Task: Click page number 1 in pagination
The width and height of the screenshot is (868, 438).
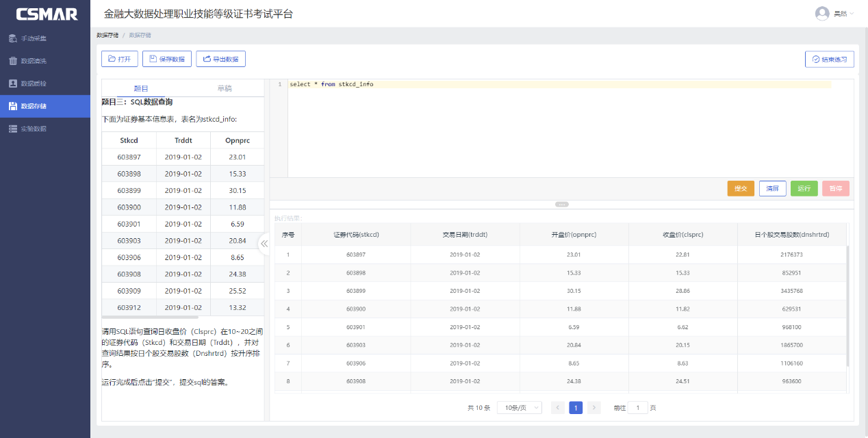Action: 576,408
